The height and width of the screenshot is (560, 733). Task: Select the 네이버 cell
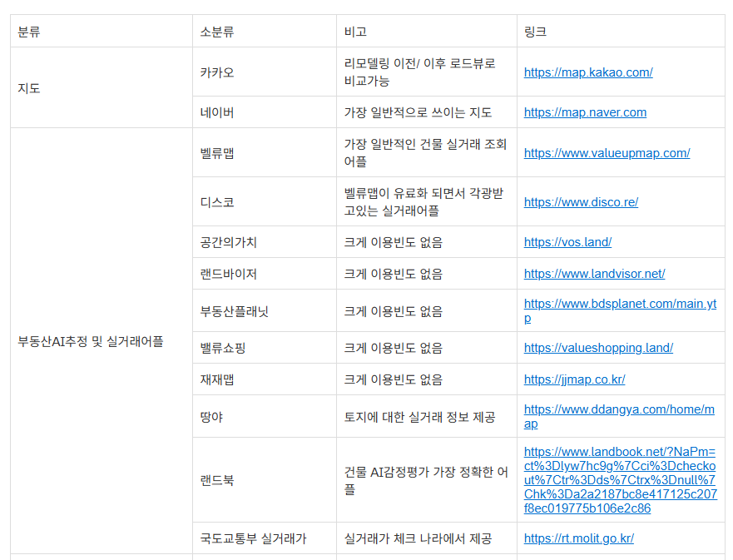265,112
